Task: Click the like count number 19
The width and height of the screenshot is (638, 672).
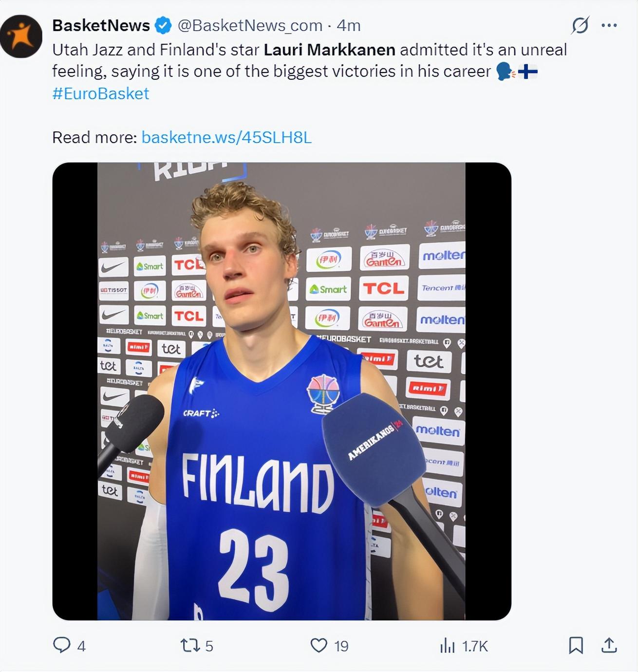Action: [341, 646]
